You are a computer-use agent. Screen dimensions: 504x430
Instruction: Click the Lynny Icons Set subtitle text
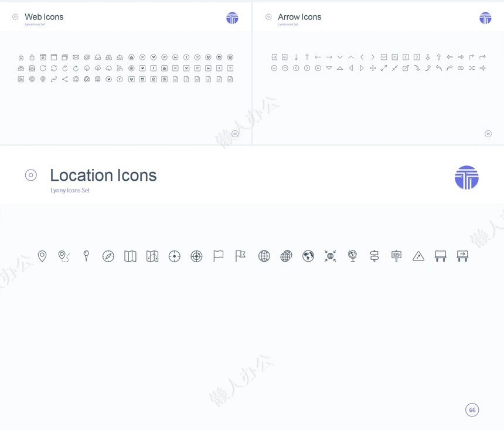pyautogui.click(x=70, y=191)
